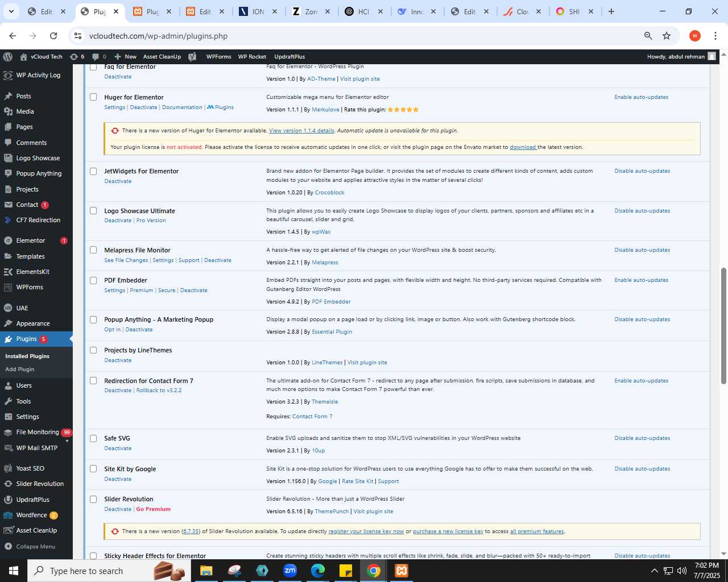
Task: Open the Chrome three-dot menu
Action: 715,36
